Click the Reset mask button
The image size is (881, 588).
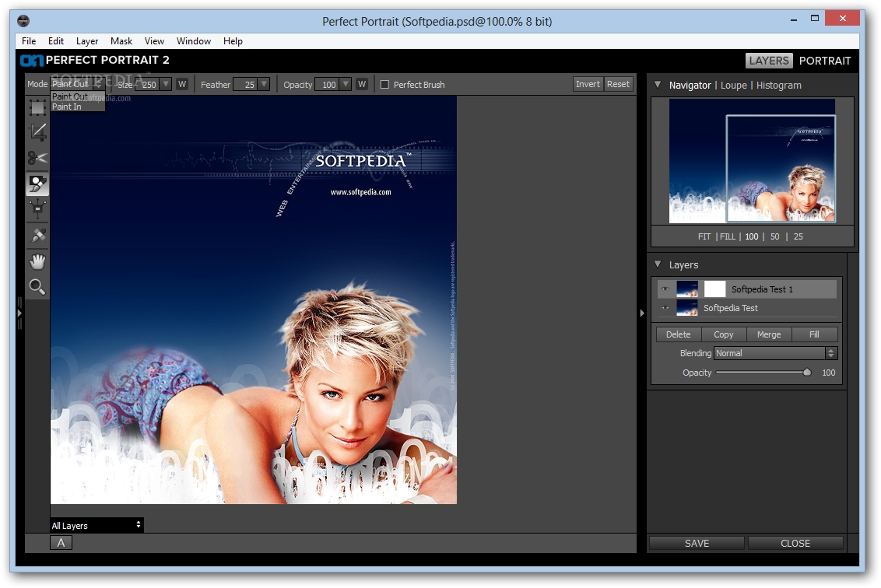tap(618, 84)
